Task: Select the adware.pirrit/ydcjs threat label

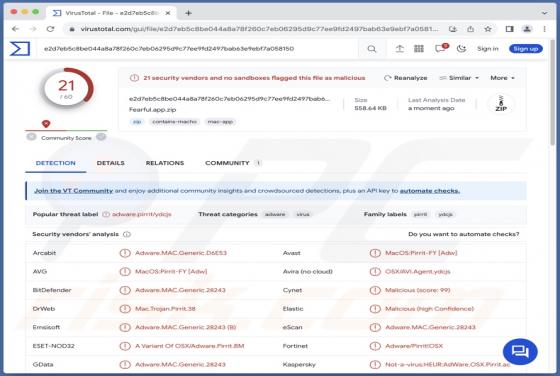Action: (142, 214)
